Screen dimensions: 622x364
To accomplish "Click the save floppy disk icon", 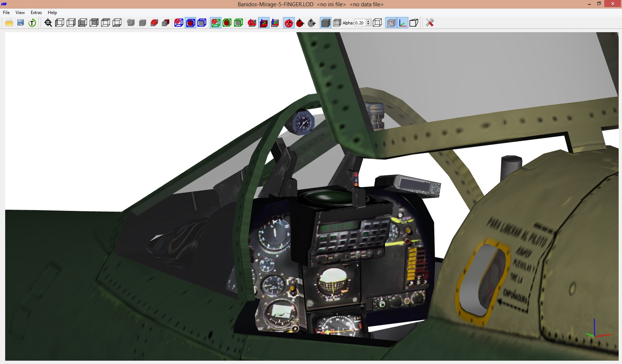I will 21,23.
